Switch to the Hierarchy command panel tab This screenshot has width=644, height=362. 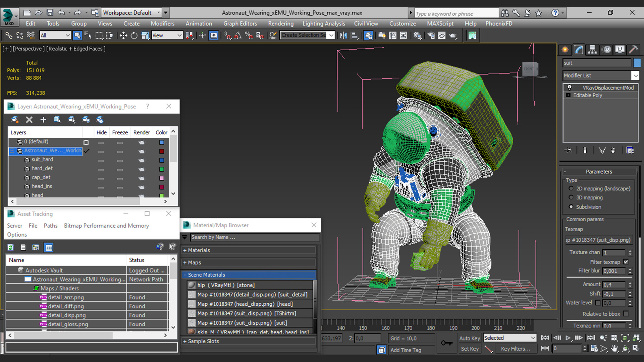point(592,50)
